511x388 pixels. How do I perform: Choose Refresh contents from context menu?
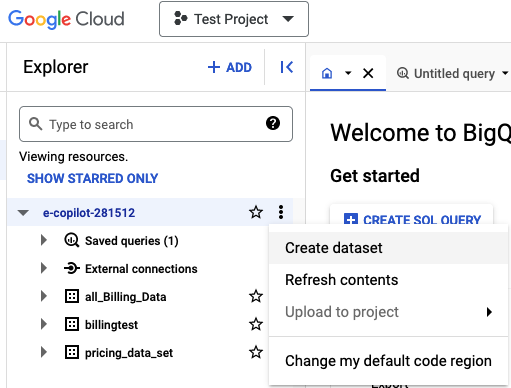[x=388, y=280]
